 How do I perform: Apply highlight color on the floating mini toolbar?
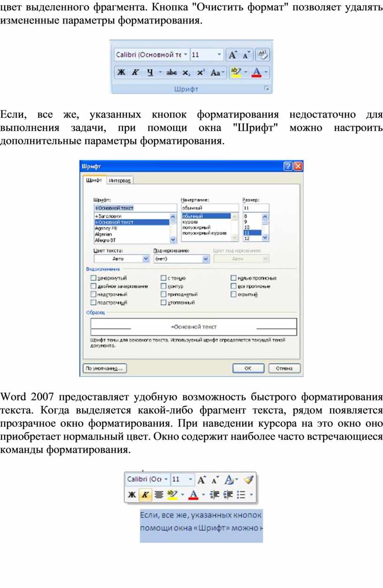(172, 494)
